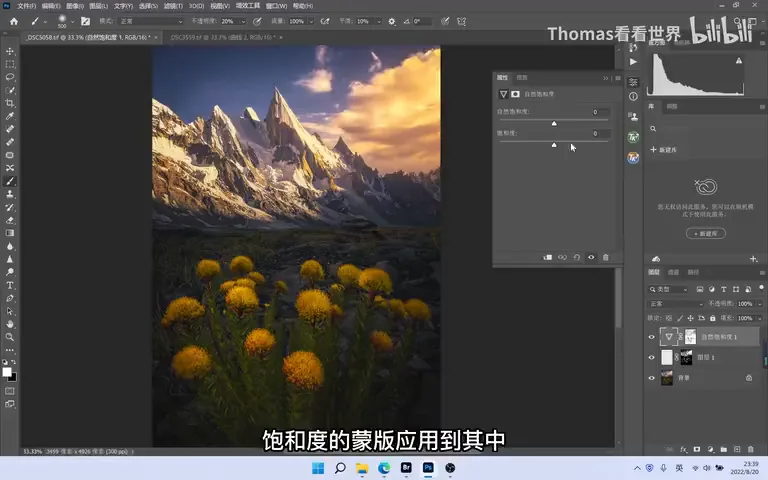Toggle lock transparent pixels

coord(669,318)
